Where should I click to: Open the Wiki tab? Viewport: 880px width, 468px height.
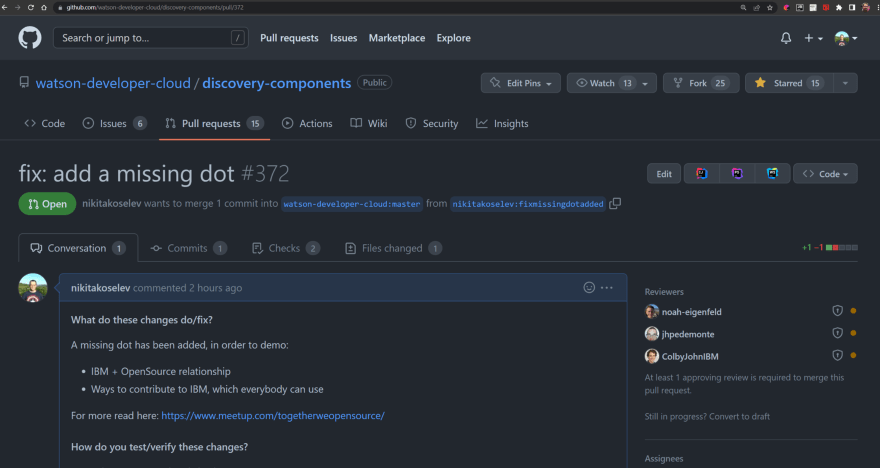click(x=369, y=123)
